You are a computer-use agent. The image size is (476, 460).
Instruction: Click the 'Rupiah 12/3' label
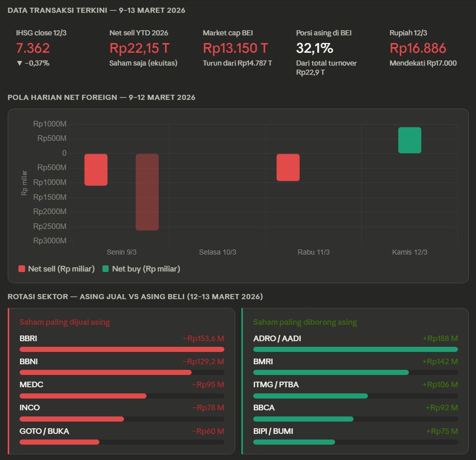408,33
